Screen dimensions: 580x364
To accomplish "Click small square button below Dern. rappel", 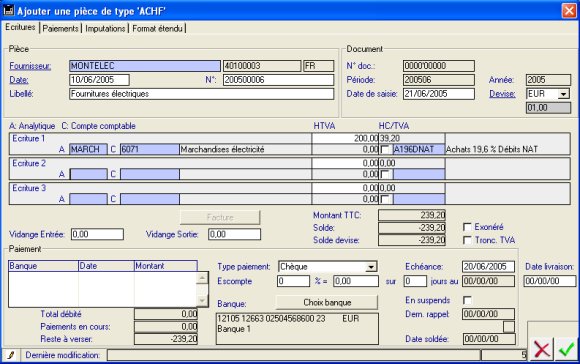I will pyautogui.click(x=509, y=327).
